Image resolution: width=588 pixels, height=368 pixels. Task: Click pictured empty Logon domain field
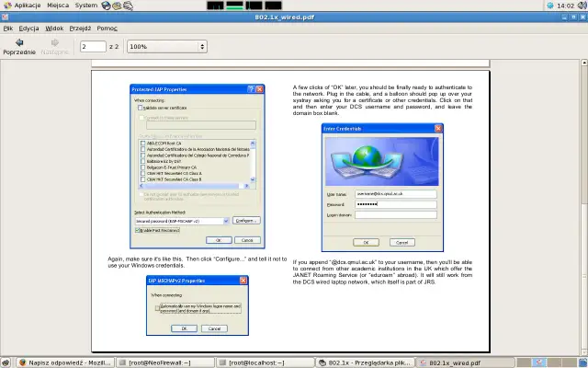tap(396, 214)
